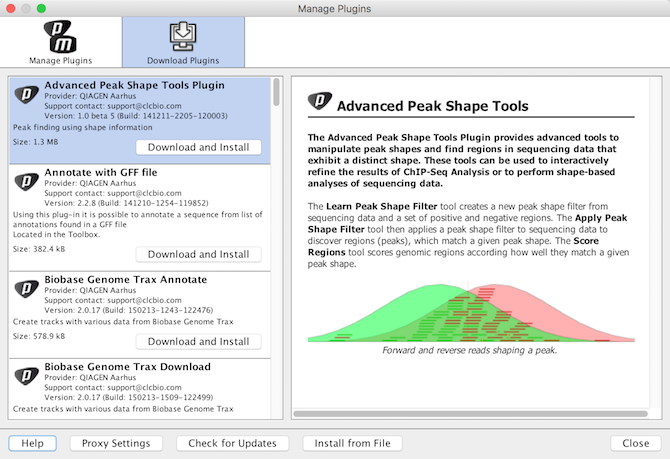Download and install Advanced Peak Shape Tools
This screenshot has width=670, height=459.
pyautogui.click(x=198, y=147)
